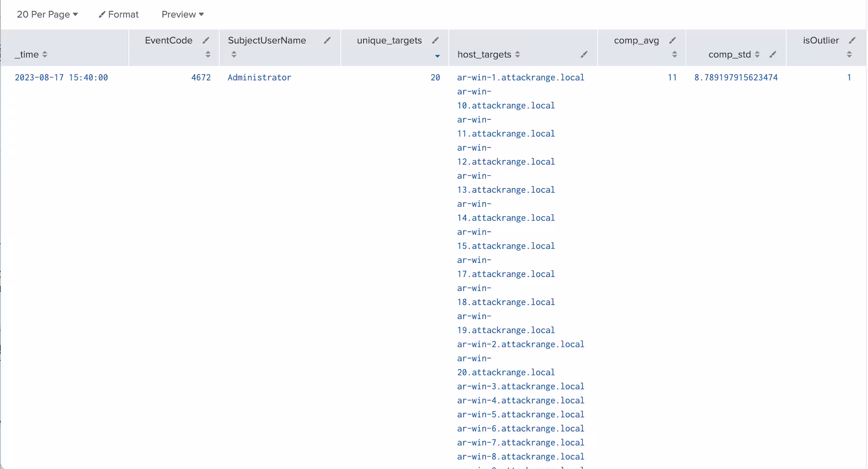Click pencil edit icon on EventCode column

pyautogui.click(x=206, y=41)
